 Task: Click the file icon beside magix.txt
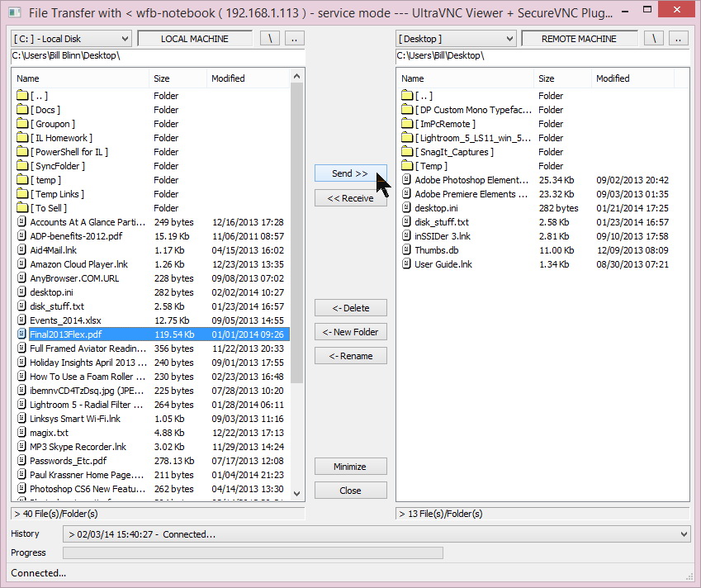(21, 433)
